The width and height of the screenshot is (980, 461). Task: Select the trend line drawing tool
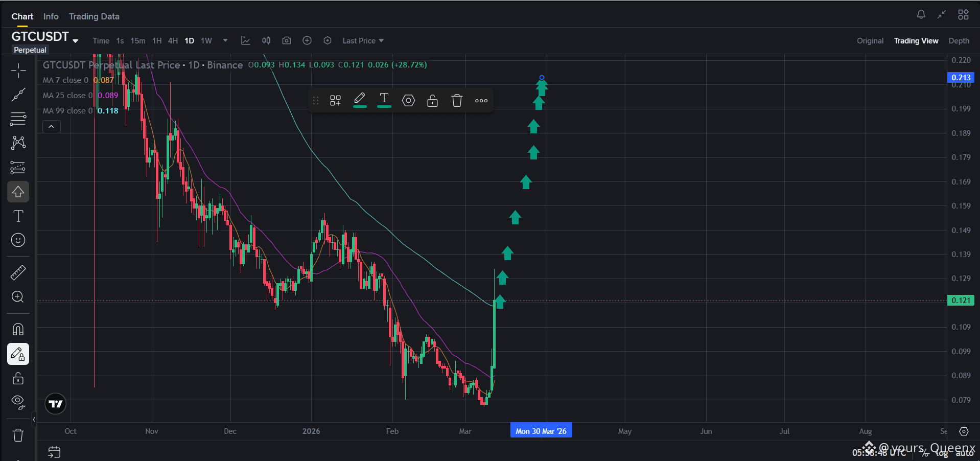pyautogui.click(x=18, y=95)
